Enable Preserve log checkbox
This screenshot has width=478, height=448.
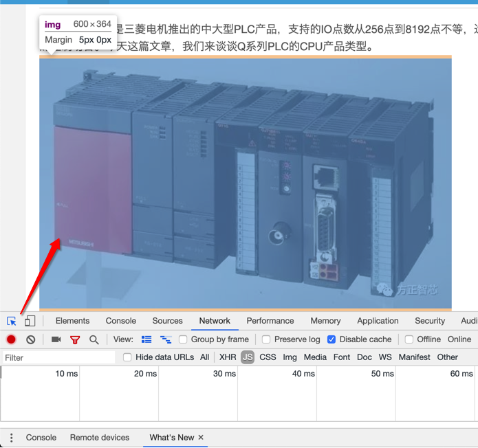pos(266,339)
